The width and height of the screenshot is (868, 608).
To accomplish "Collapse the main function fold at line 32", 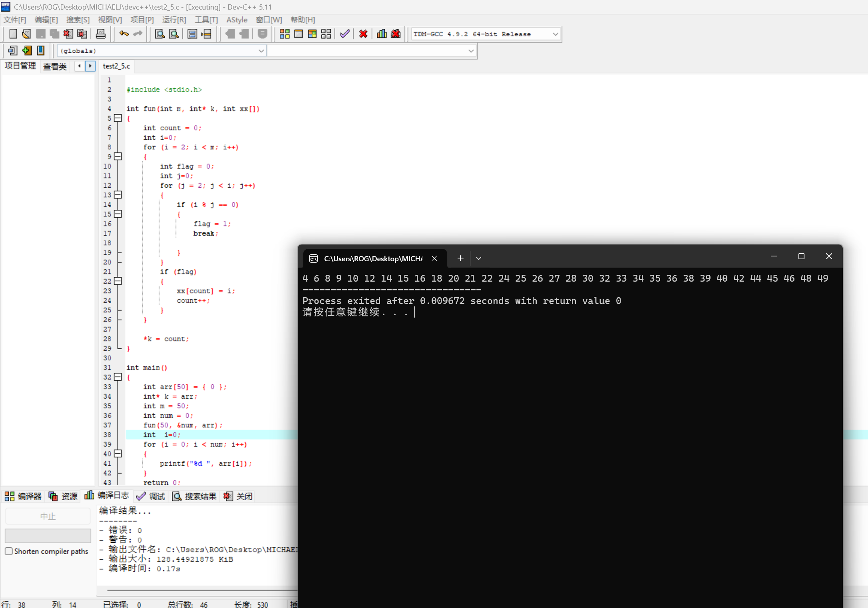I will (117, 377).
